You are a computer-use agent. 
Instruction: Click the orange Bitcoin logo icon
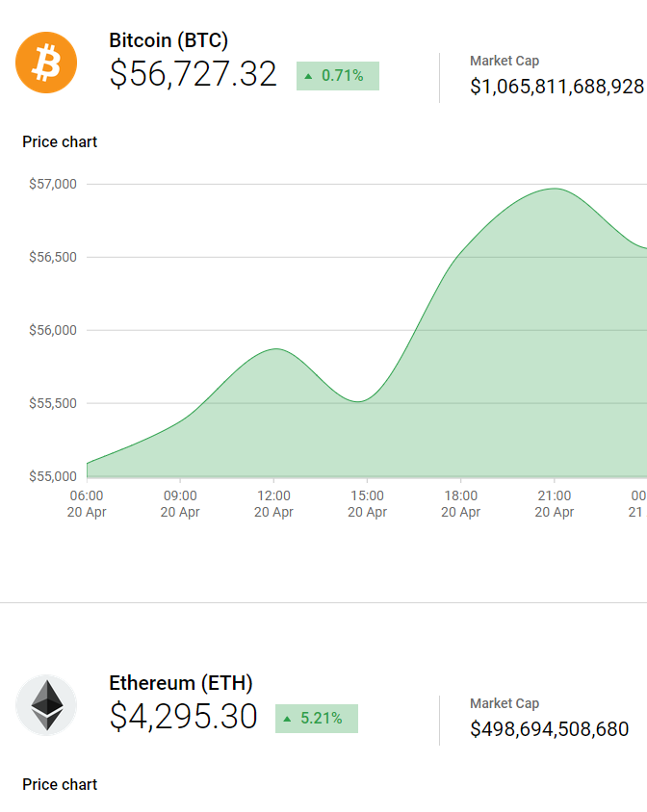pyautogui.click(x=46, y=63)
